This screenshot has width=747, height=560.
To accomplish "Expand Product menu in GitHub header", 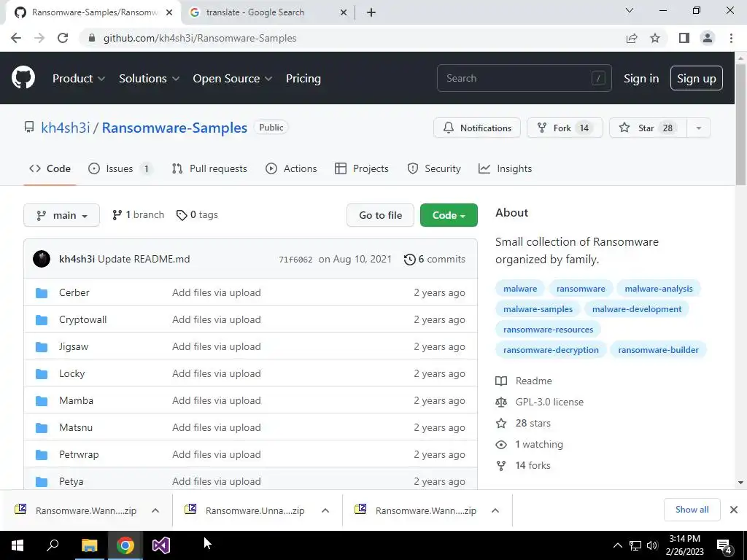I will point(79,79).
